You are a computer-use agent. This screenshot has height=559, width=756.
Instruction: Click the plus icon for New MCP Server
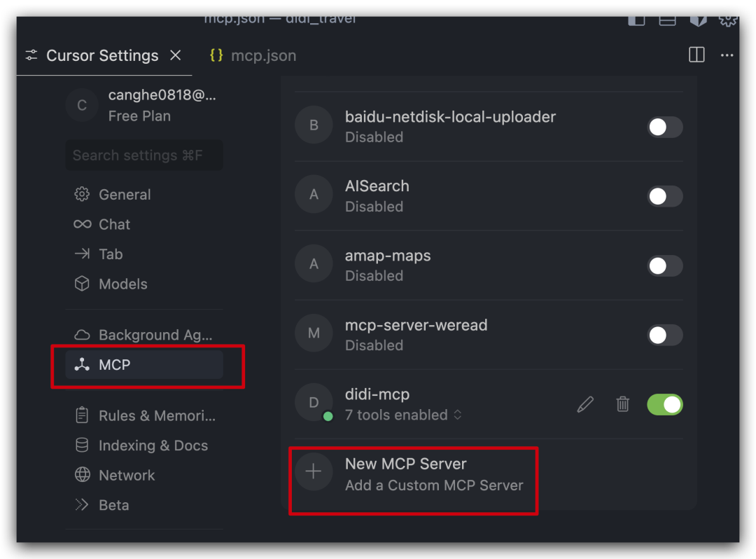(313, 472)
